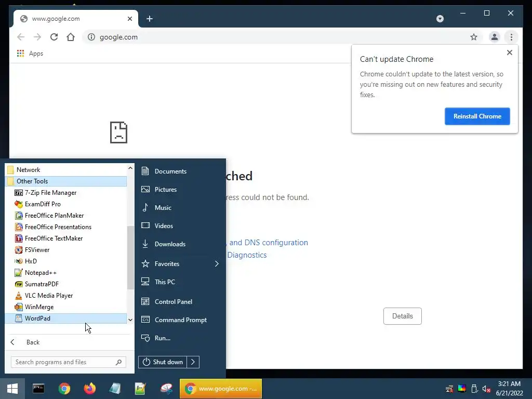Screen dimensions: 532x399
Task: Click the Chrome home button
Action: 71,37
